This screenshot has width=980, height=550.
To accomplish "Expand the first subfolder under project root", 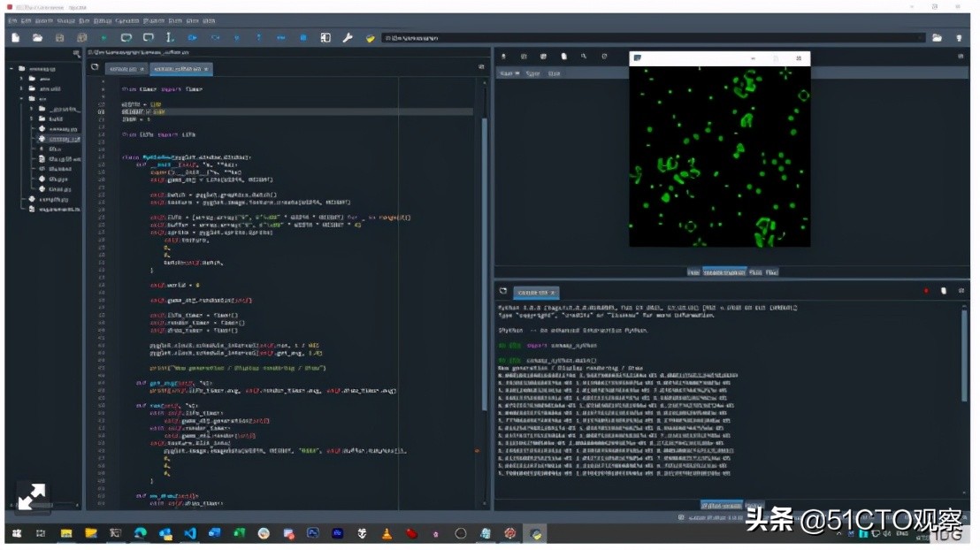I will [22, 79].
